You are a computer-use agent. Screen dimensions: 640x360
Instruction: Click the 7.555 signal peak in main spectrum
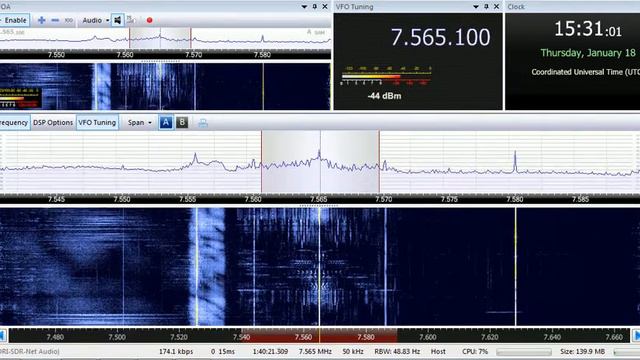[x=196, y=160]
